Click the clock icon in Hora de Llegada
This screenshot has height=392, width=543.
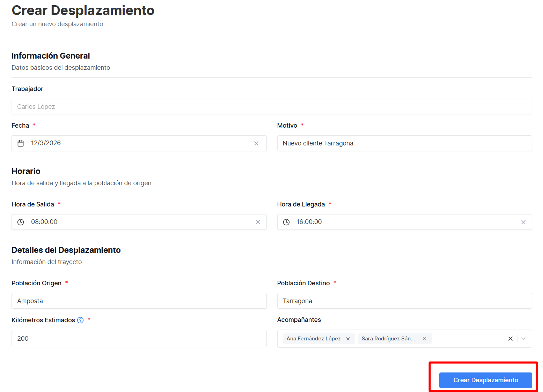pos(286,222)
